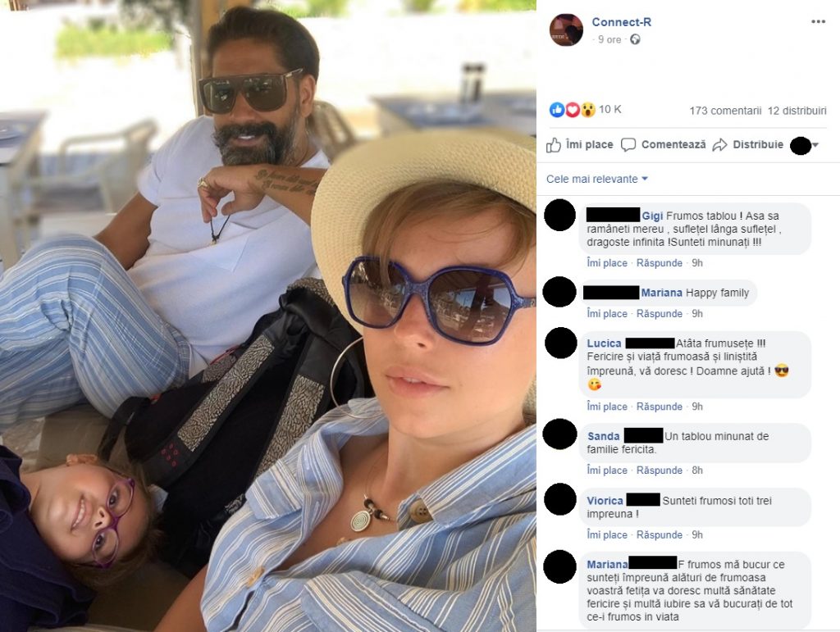Toggle Îmi place on Gigi's comment

point(607,263)
